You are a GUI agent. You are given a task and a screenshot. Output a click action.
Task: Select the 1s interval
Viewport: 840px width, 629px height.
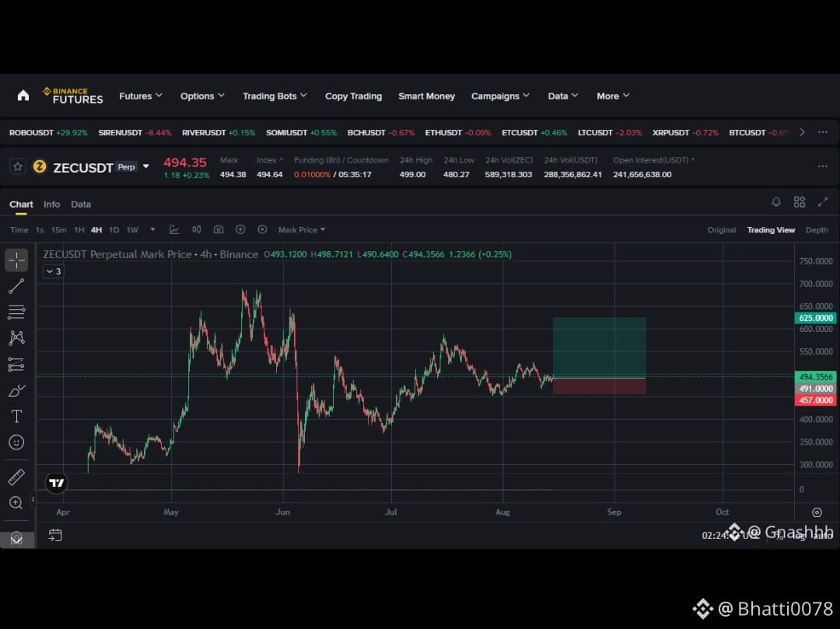[40, 230]
